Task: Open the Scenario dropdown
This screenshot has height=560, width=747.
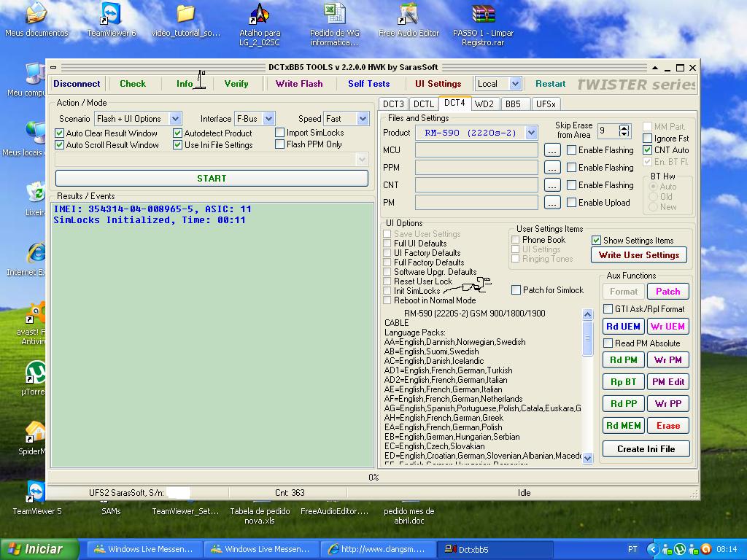Action: coord(175,119)
